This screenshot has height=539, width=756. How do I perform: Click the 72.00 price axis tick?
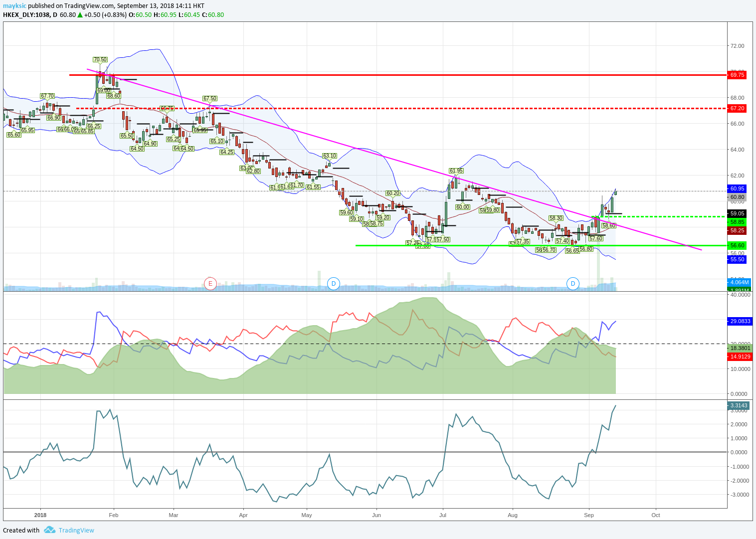737,46
